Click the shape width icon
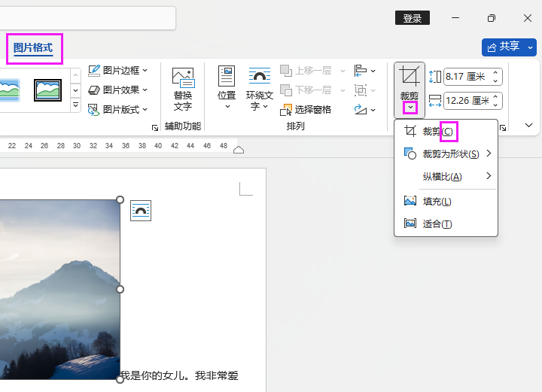The height and width of the screenshot is (392, 542). 435,101
